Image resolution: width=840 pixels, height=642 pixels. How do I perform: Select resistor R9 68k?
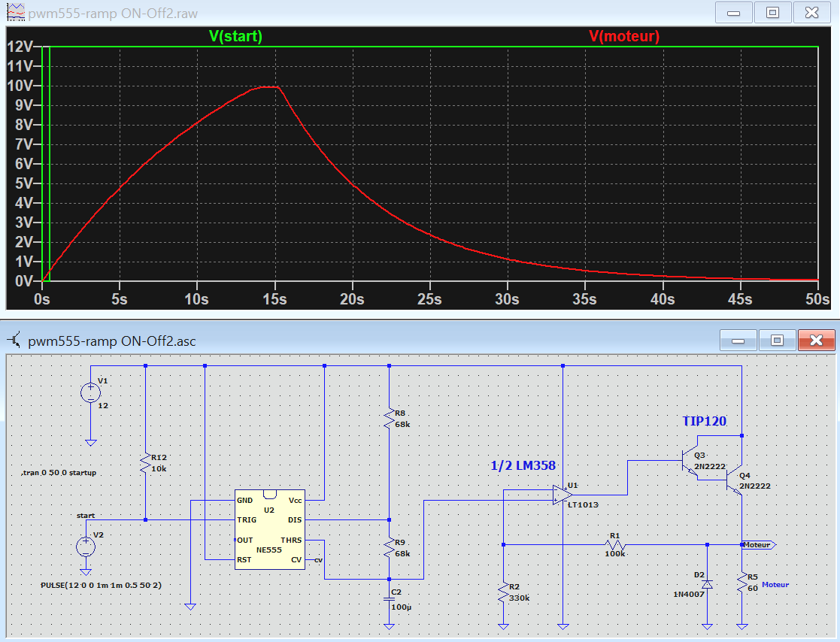[390, 548]
